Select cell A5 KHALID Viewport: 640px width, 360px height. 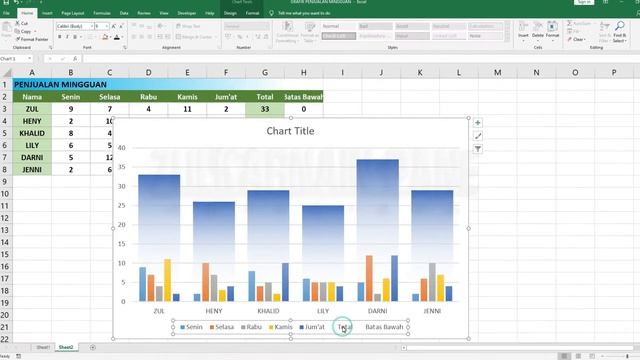32,133
